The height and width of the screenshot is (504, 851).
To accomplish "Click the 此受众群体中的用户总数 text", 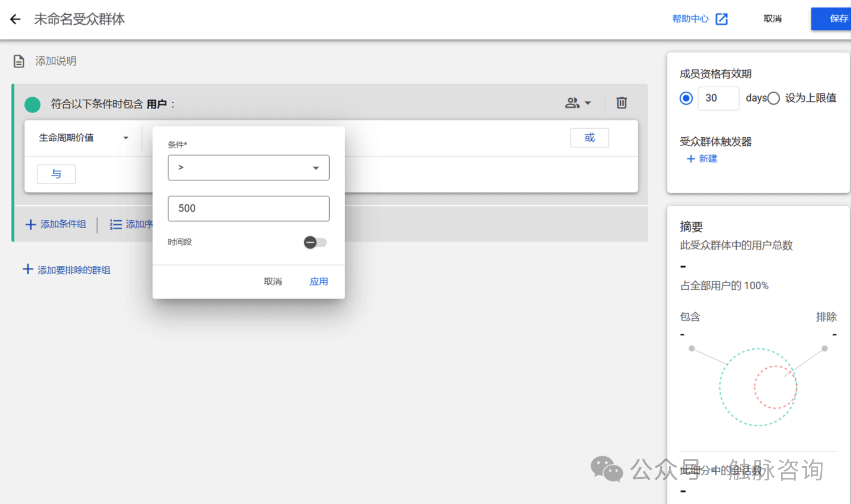I will pos(736,245).
